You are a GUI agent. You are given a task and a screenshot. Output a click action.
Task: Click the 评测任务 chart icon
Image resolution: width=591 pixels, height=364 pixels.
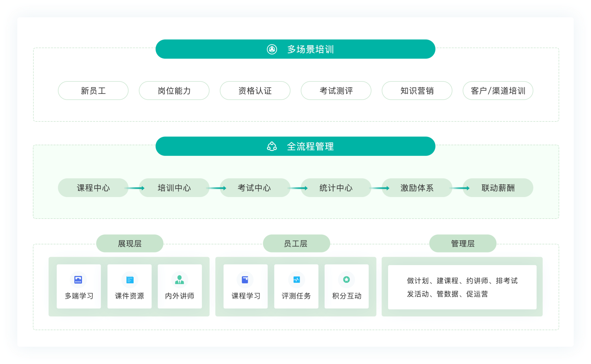point(296,279)
